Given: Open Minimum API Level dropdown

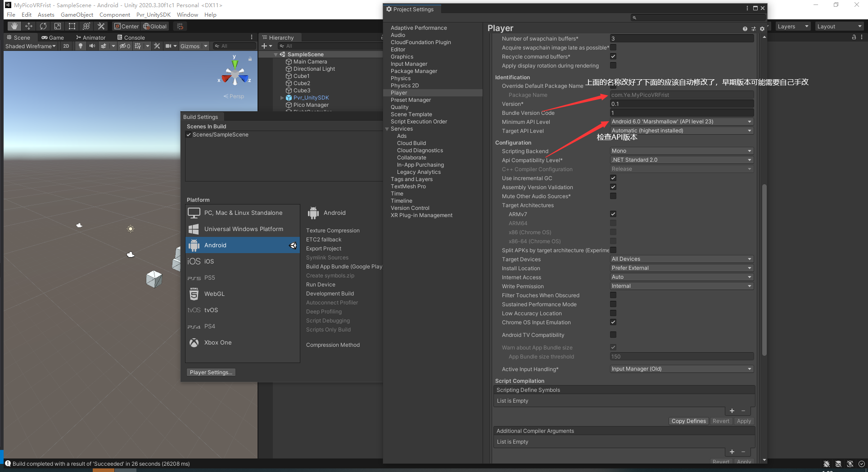Looking at the screenshot, I should (x=682, y=122).
